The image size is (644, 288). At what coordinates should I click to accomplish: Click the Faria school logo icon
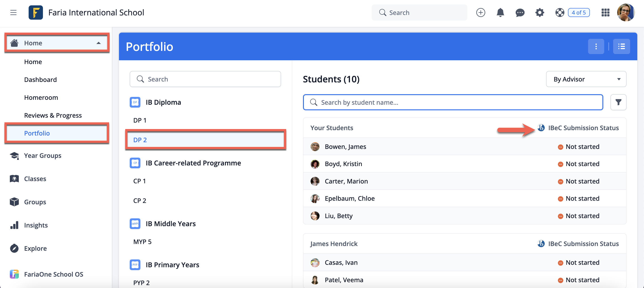point(36,13)
